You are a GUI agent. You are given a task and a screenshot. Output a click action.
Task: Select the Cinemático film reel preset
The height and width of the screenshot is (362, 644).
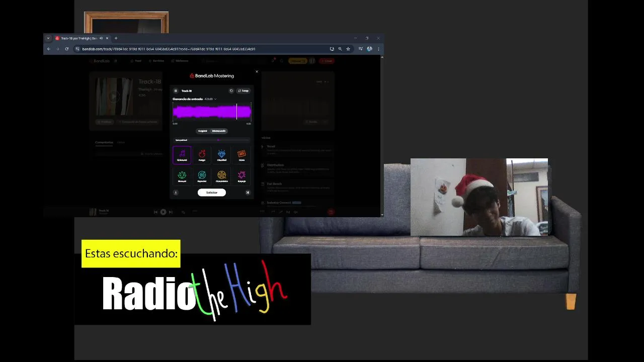(221, 176)
